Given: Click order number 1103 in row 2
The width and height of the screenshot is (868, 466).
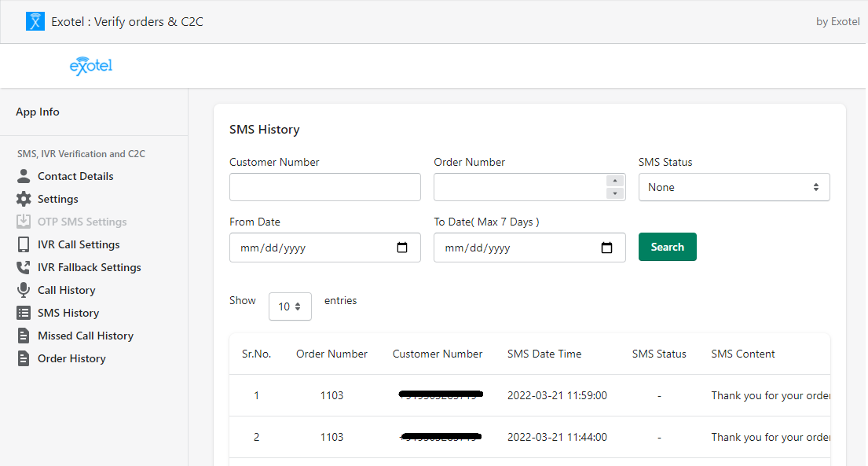Looking at the screenshot, I should pos(331,437).
